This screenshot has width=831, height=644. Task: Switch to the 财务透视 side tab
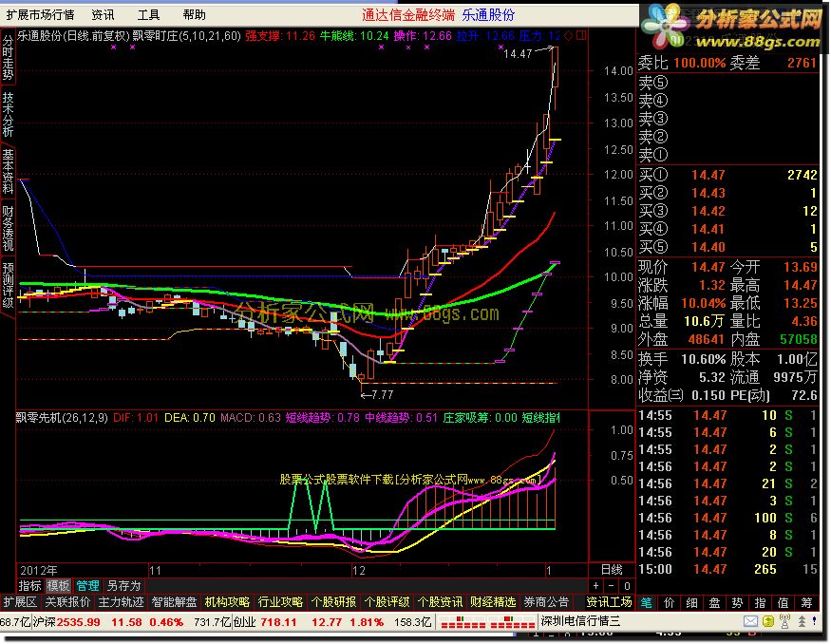click(x=8, y=228)
